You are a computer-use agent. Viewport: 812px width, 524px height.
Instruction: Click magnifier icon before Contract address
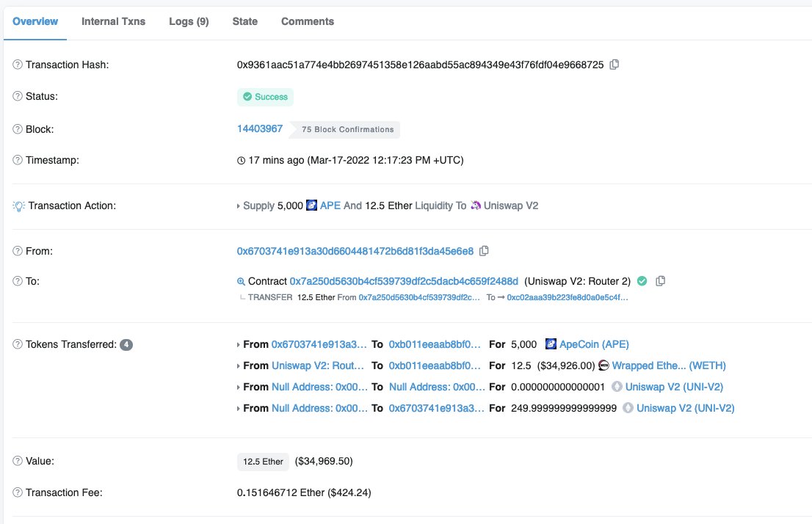point(241,282)
